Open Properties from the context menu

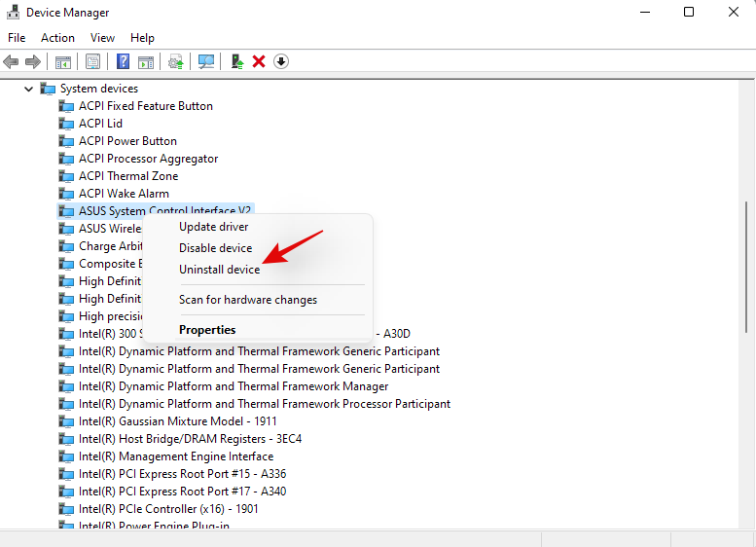207,330
